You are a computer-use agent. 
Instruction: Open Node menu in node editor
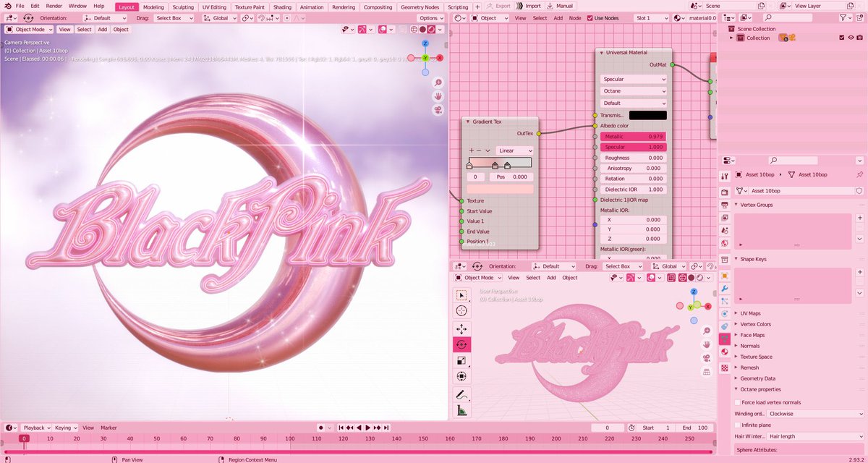575,18
